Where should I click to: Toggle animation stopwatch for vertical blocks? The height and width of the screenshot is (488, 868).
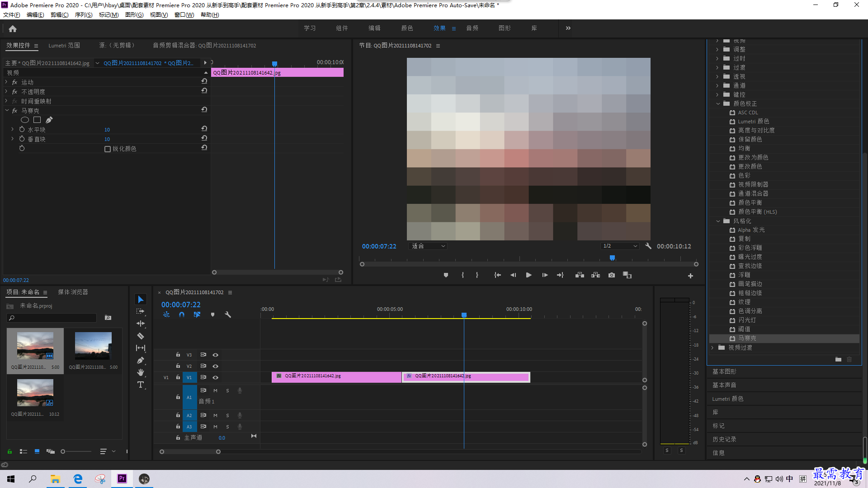tap(22, 139)
